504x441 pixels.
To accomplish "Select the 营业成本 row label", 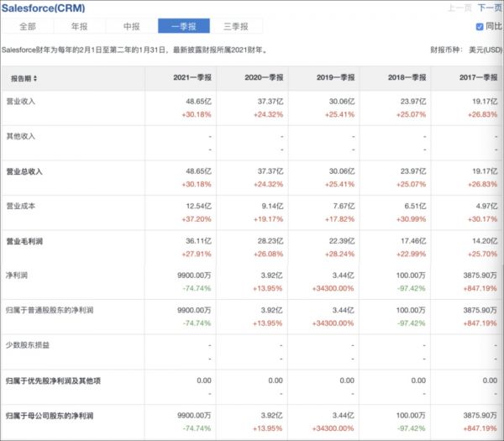I will (21, 205).
